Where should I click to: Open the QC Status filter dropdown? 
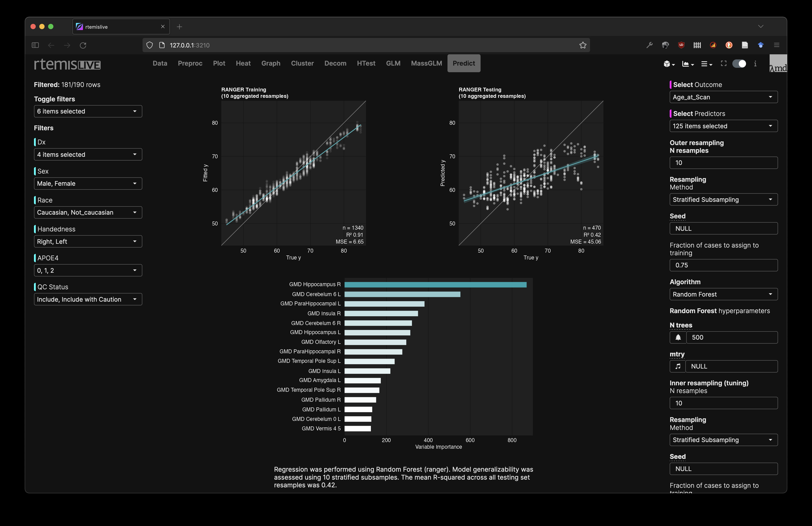coord(88,299)
